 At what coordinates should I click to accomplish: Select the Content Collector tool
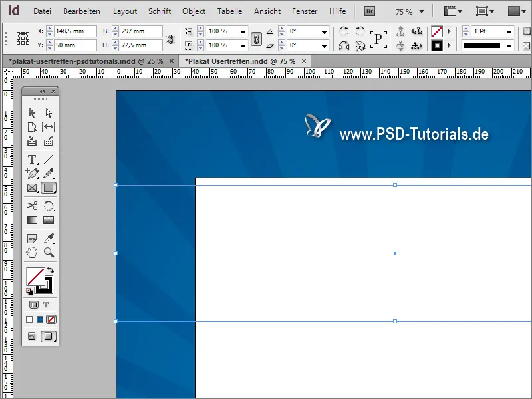(32, 141)
